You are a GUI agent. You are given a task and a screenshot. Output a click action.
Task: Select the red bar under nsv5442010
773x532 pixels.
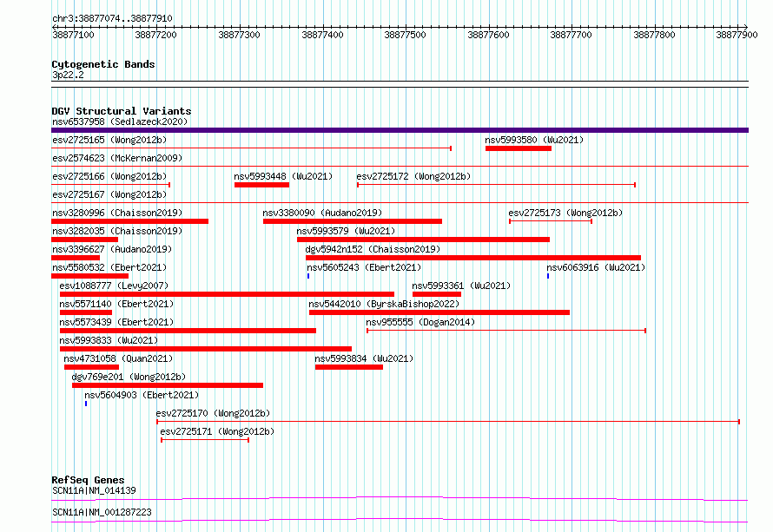[439, 312]
